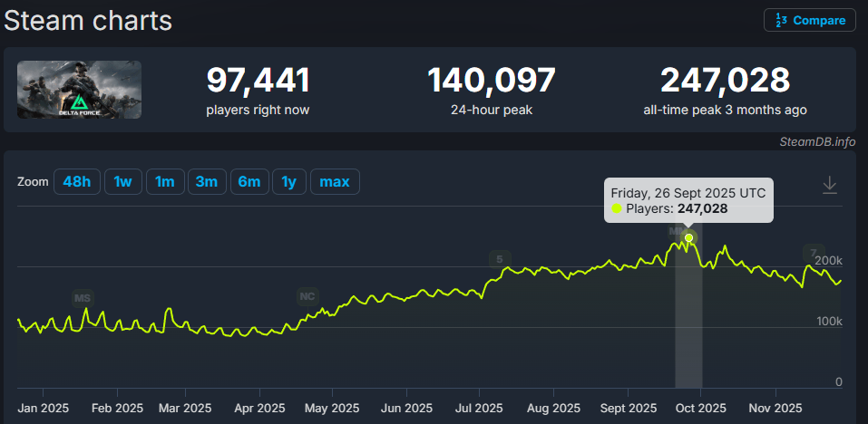Set zoom range to 48h
The image size is (868, 424).
(76, 182)
